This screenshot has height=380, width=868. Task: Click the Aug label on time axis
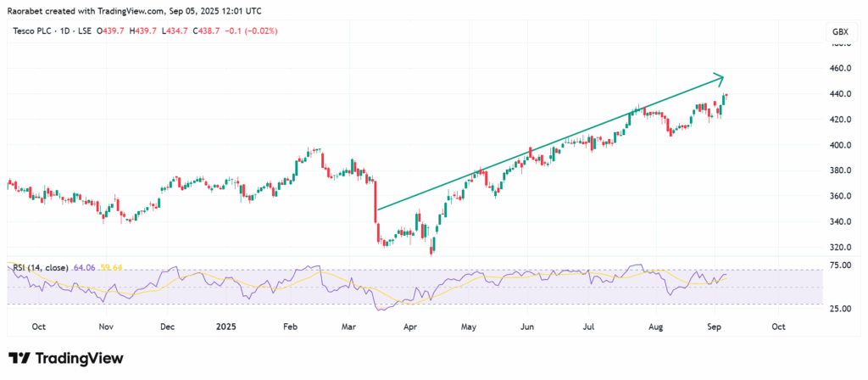point(653,326)
